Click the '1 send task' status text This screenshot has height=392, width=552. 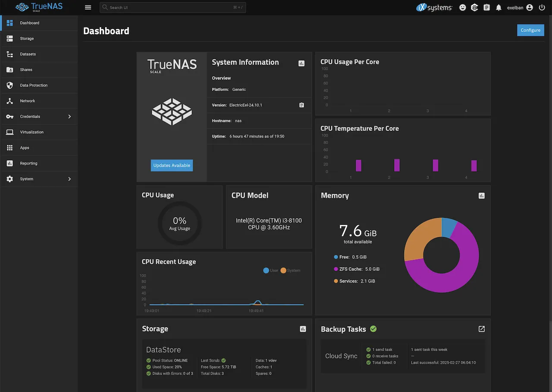coord(383,350)
